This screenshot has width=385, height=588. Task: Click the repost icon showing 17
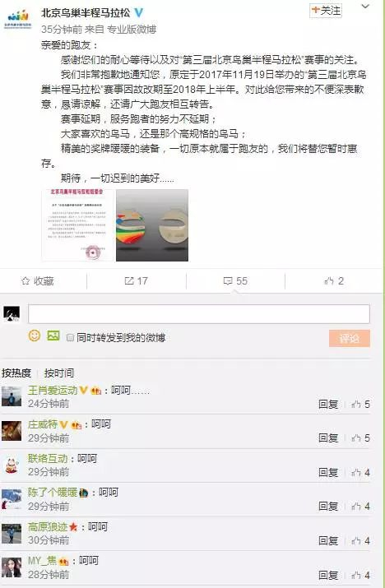[128, 281]
